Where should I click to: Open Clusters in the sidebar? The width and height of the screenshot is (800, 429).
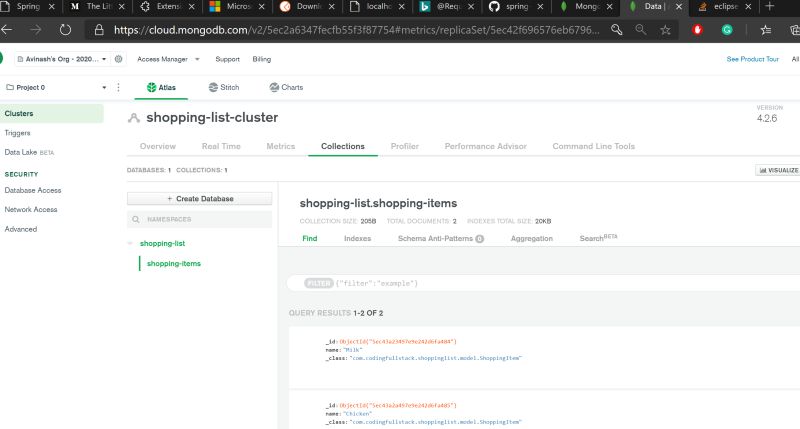[52, 113]
